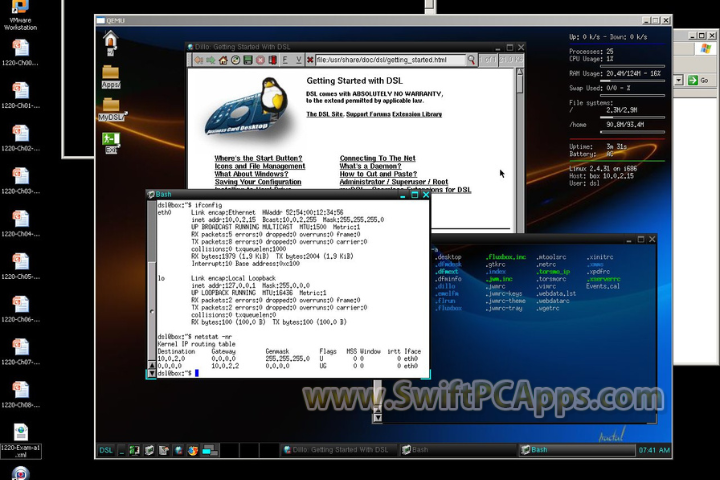Maximize the front Bash terminal window

point(414,195)
